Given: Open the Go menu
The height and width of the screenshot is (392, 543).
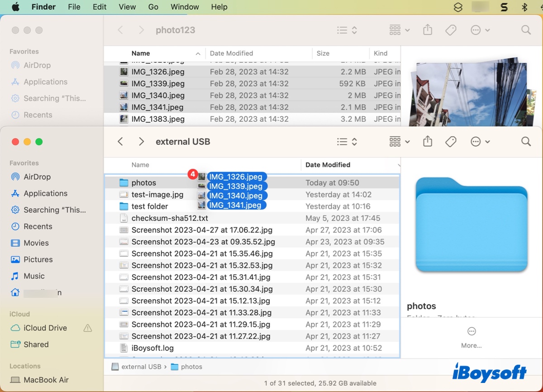Looking at the screenshot, I should coord(153,7).
